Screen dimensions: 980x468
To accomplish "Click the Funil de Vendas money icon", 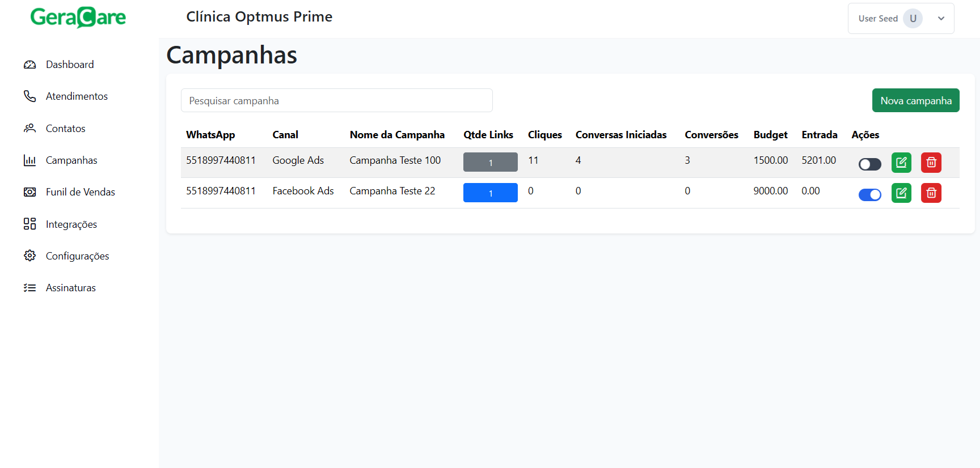I will (30, 192).
